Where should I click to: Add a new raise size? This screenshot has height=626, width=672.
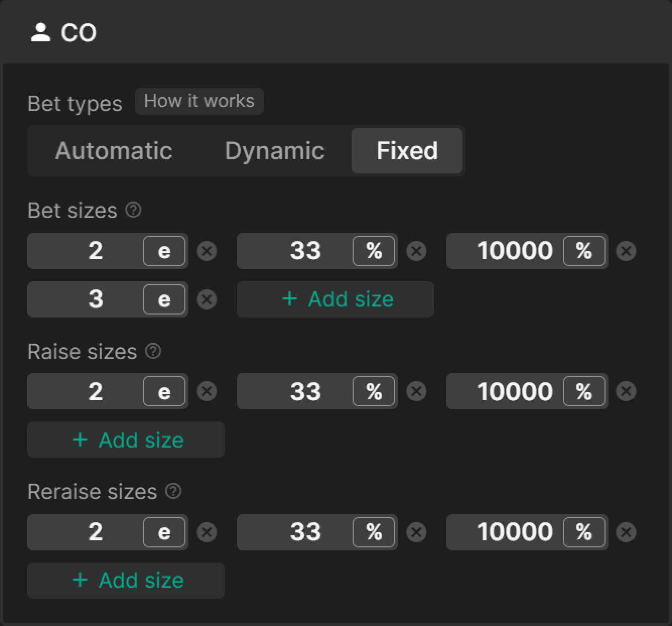pos(126,440)
